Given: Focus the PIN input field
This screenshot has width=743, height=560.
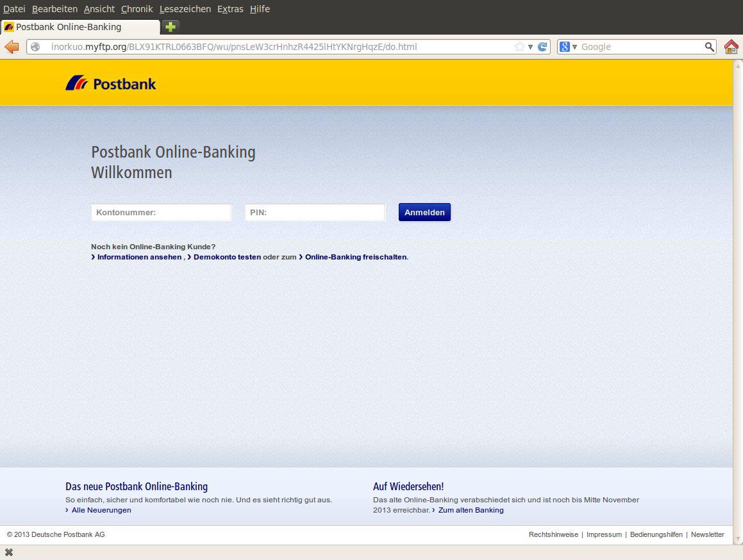Looking at the screenshot, I should (x=315, y=212).
